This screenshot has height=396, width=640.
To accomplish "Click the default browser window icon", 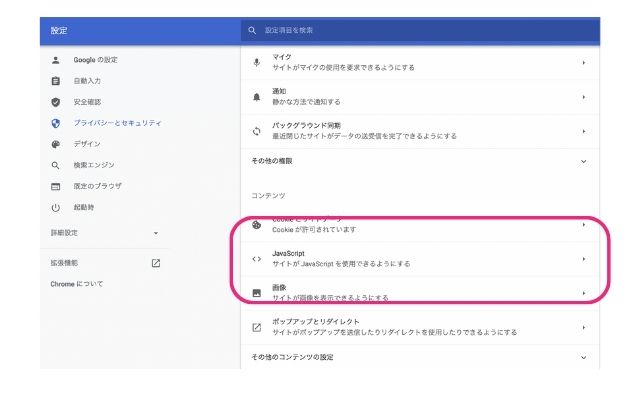I will [x=56, y=187].
